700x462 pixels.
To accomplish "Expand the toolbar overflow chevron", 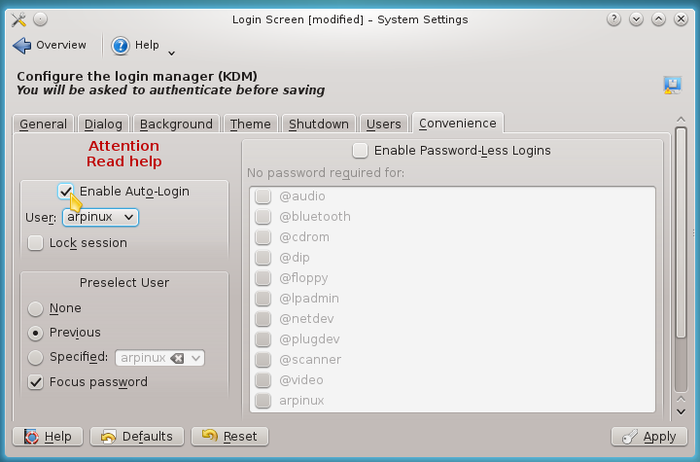I will click(171, 53).
